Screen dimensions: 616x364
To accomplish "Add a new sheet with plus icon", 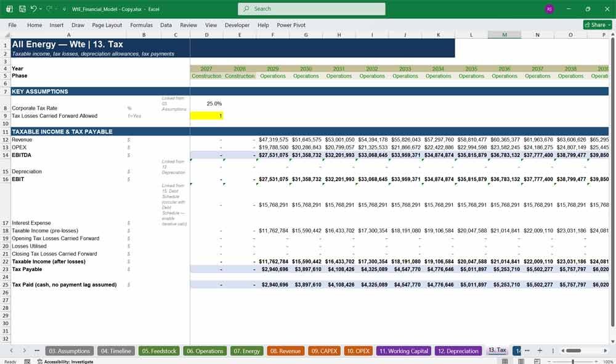I will 540,350.
